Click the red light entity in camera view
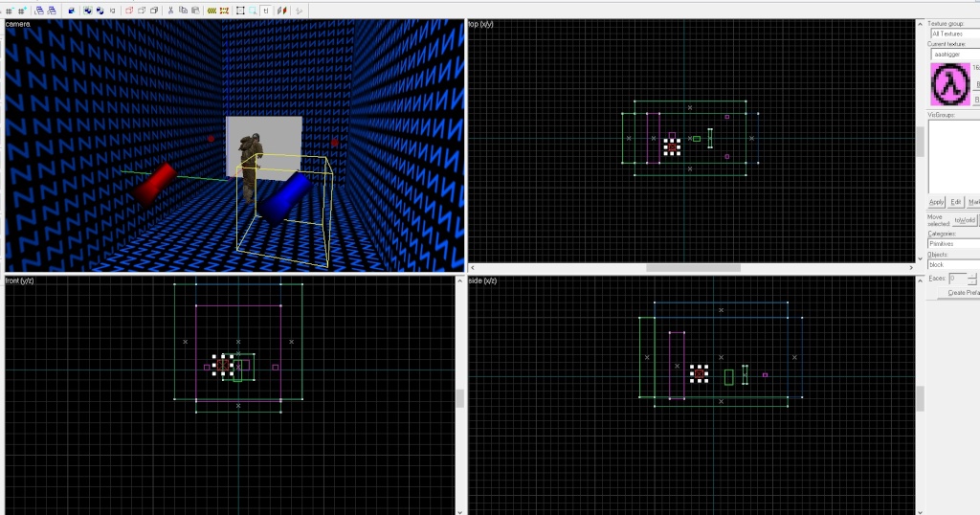 click(155, 183)
